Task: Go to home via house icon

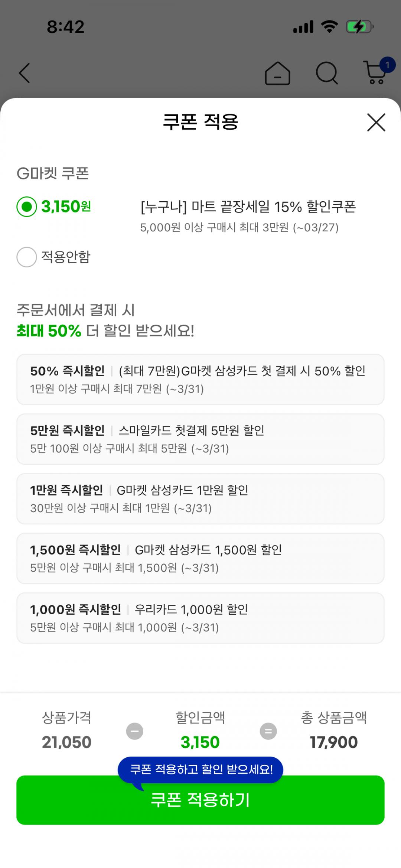Action: (277, 73)
